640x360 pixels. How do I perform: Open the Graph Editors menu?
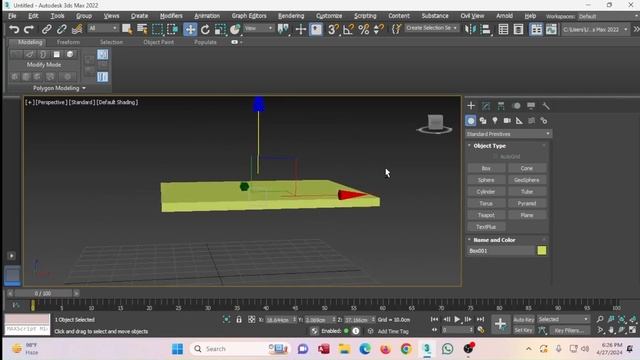249,16
